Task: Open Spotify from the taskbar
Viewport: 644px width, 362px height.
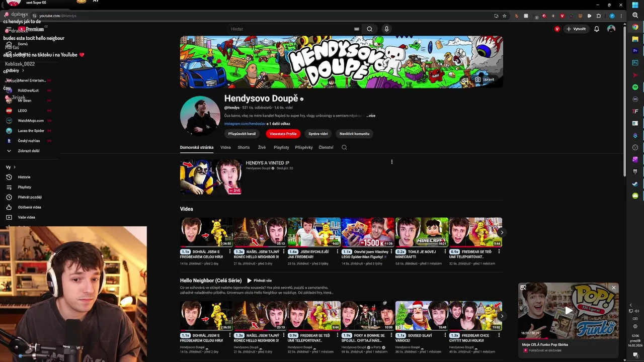Action: pos(635,87)
